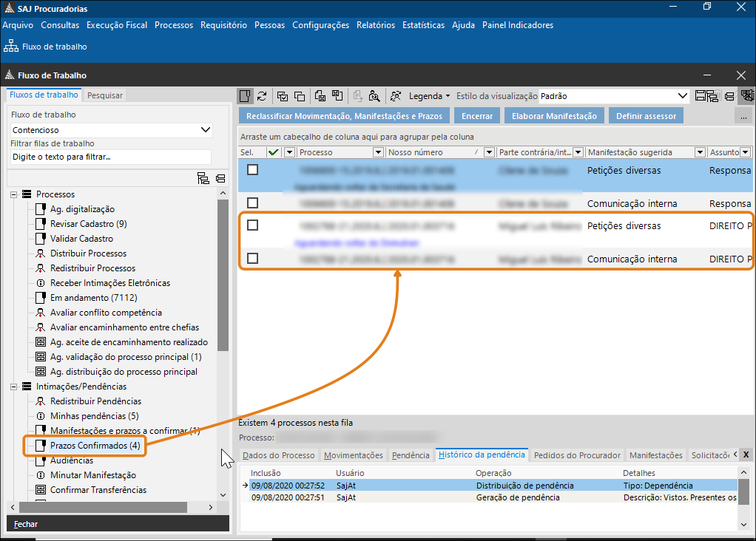Open the Execução Fiscal menu
The image size is (756, 541).
point(117,25)
